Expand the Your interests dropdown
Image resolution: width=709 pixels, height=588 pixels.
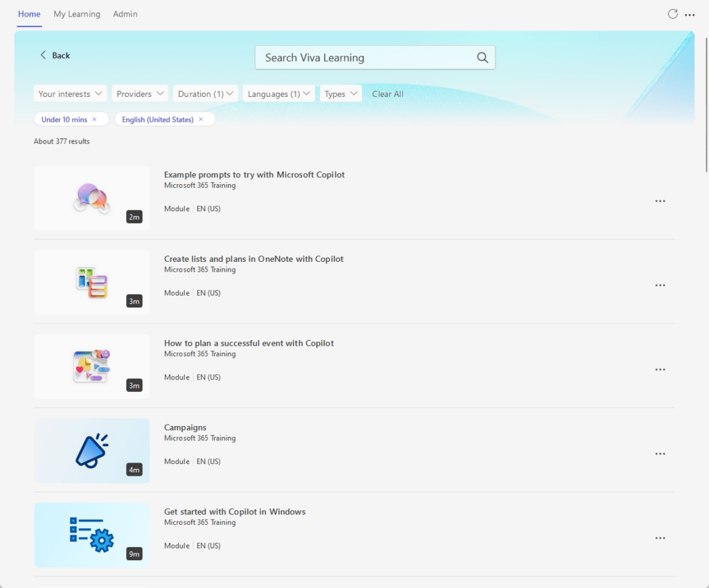click(x=70, y=93)
